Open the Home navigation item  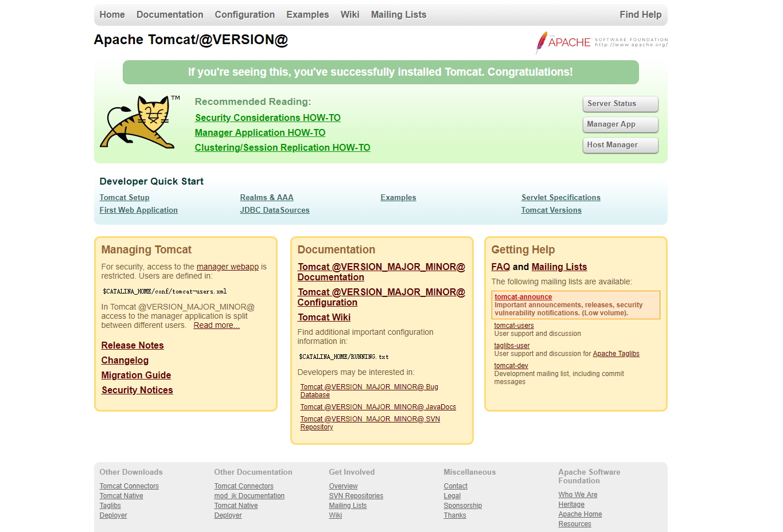click(112, 15)
